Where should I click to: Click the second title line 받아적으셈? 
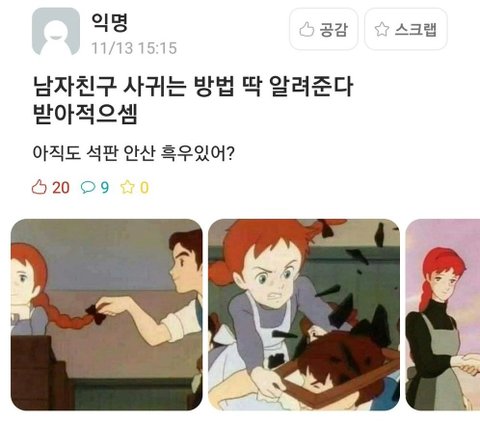click(85, 114)
